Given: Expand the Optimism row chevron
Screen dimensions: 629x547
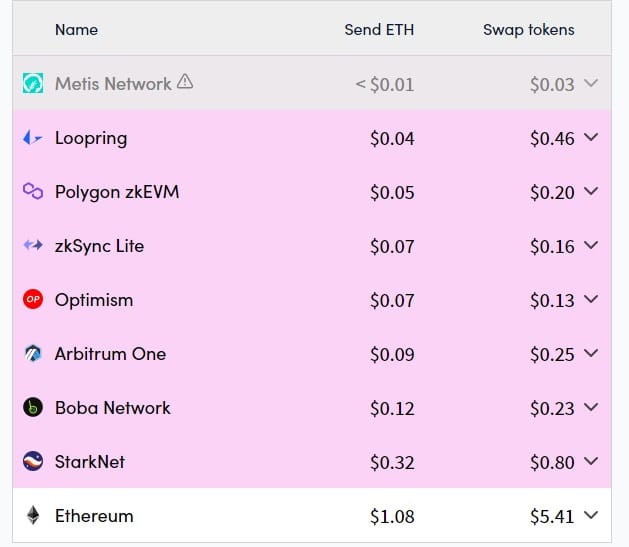Looking at the screenshot, I should pyautogui.click(x=591, y=299).
